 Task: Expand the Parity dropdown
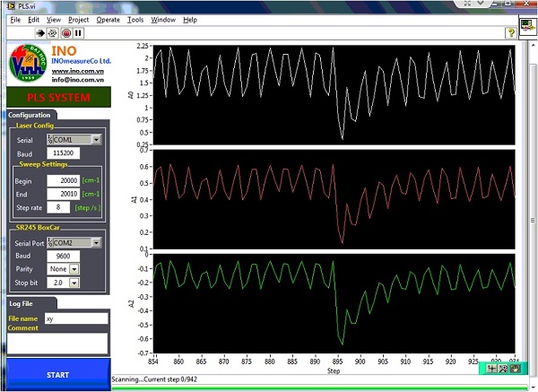pyautogui.click(x=74, y=268)
